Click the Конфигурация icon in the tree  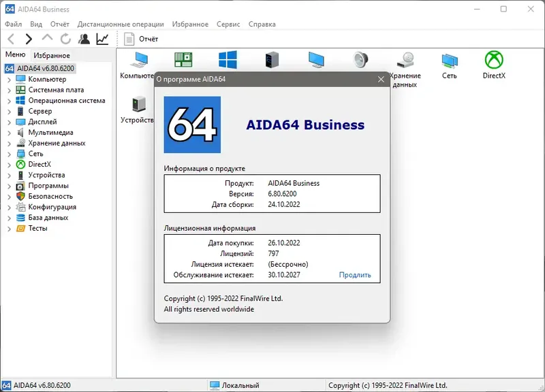tap(21, 207)
